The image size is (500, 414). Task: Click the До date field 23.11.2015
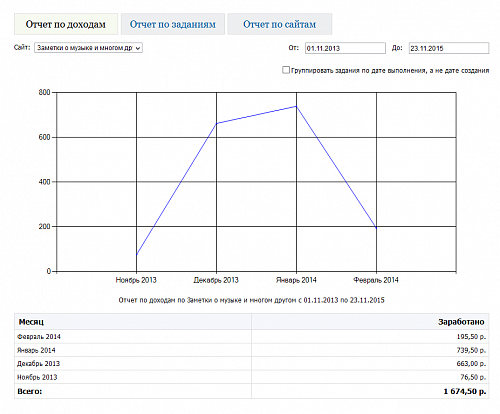click(x=449, y=48)
